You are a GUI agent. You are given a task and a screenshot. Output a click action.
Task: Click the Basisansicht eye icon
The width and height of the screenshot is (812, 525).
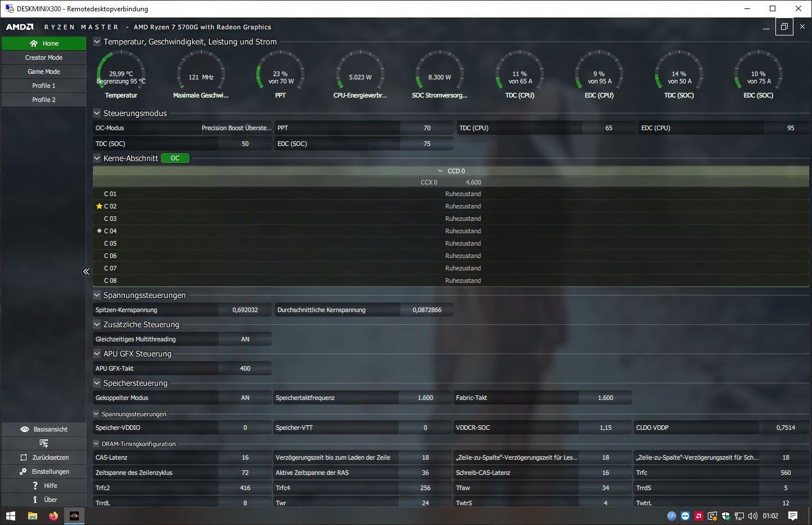pos(24,429)
